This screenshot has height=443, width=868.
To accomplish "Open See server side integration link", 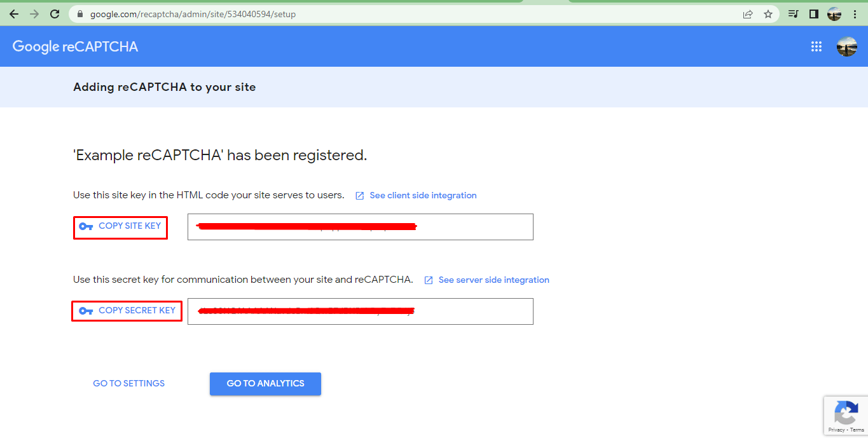I will tap(493, 280).
